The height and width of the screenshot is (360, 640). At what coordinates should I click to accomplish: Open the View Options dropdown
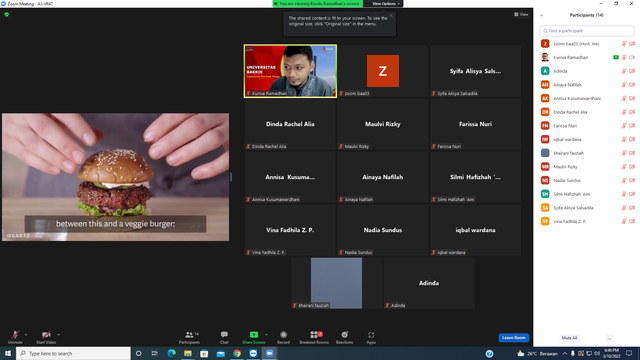pyautogui.click(x=385, y=4)
